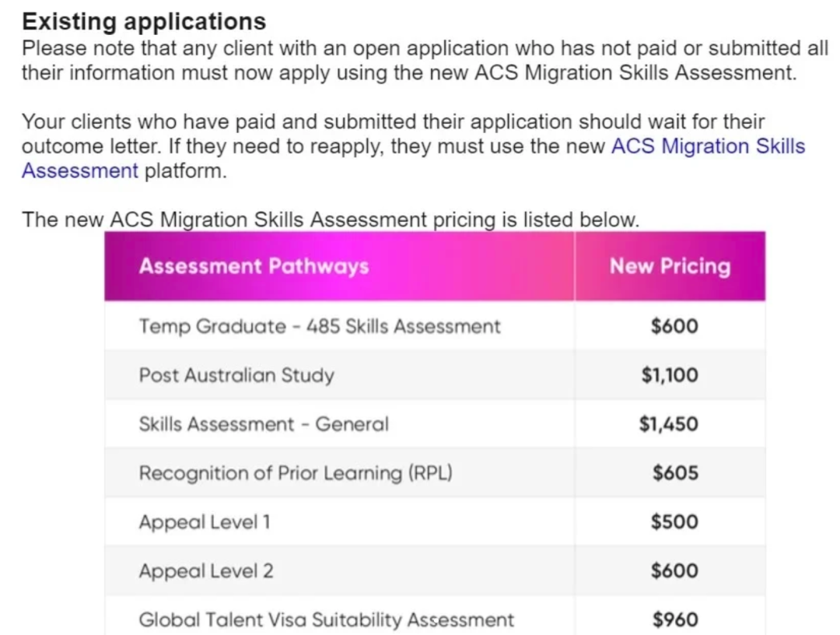The height and width of the screenshot is (635, 840).
Task: Click the $600 price for Temp Graduate
Action: pyautogui.click(x=674, y=326)
